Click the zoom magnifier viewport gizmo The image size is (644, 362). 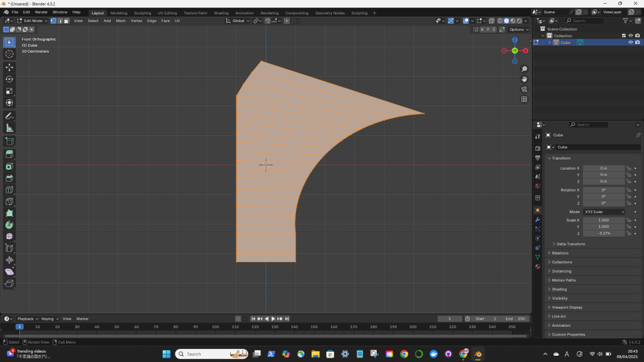click(x=525, y=69)
